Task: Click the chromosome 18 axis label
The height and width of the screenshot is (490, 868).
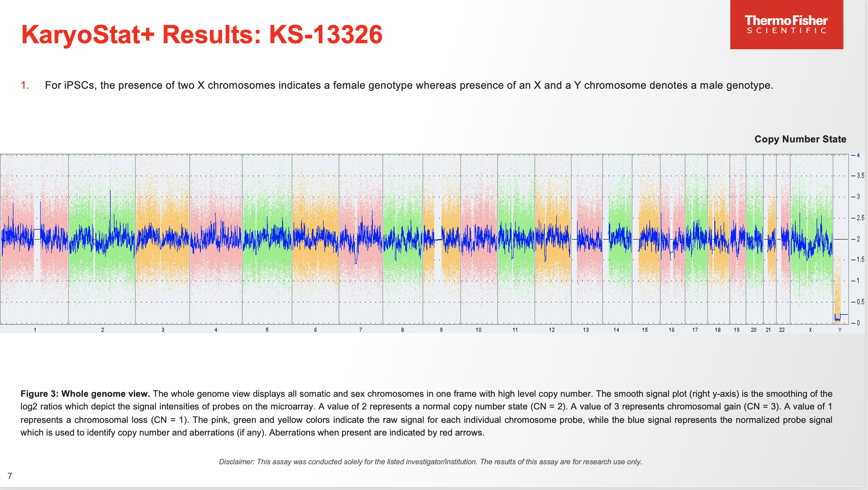Action: coord(718,330)
